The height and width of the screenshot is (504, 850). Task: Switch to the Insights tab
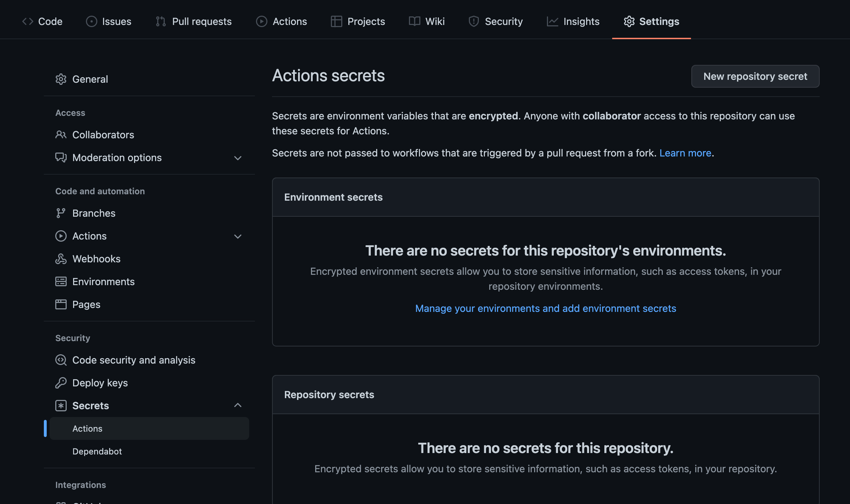573,21
